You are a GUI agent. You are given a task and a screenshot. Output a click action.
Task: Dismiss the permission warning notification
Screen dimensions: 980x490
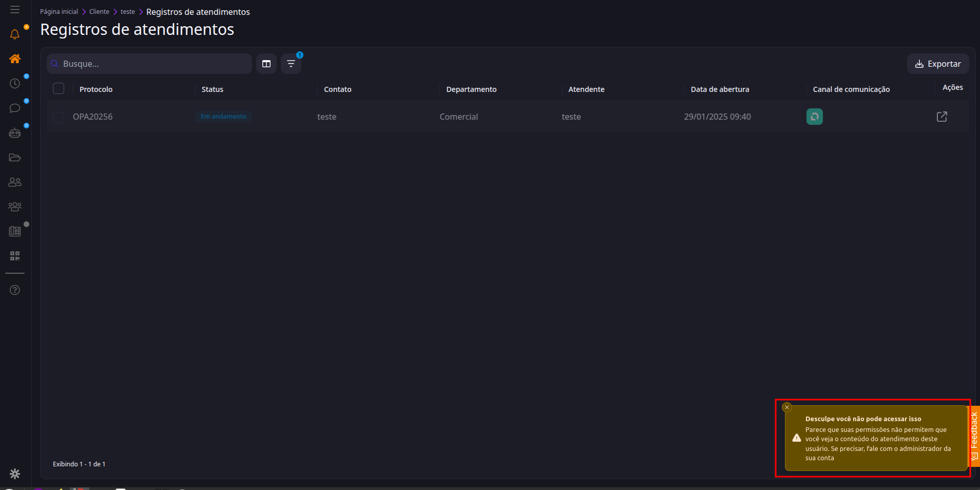pos(787,407)
